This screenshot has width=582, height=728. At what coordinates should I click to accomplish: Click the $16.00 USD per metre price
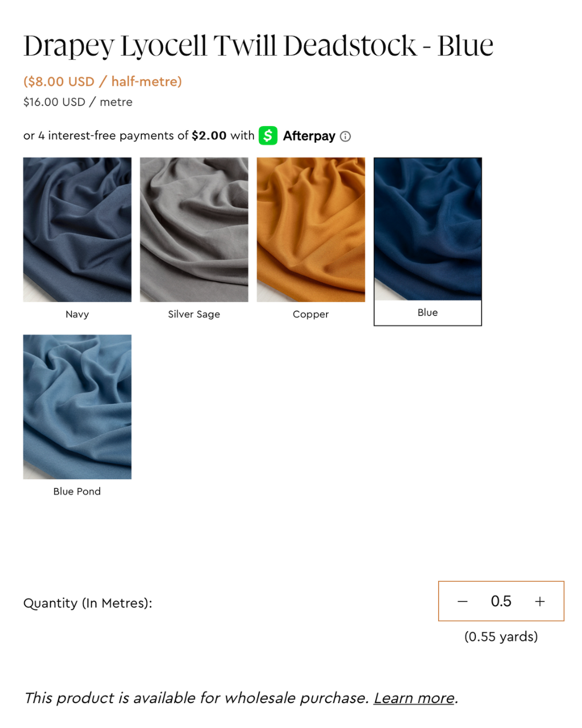(x=78, y=102)
